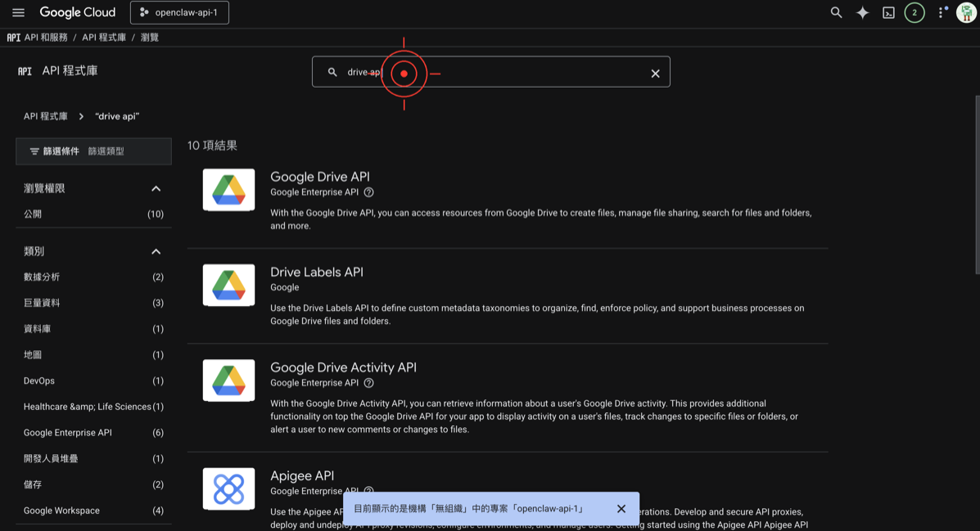Click the top bar search magnifier icon

coord(836,12)
